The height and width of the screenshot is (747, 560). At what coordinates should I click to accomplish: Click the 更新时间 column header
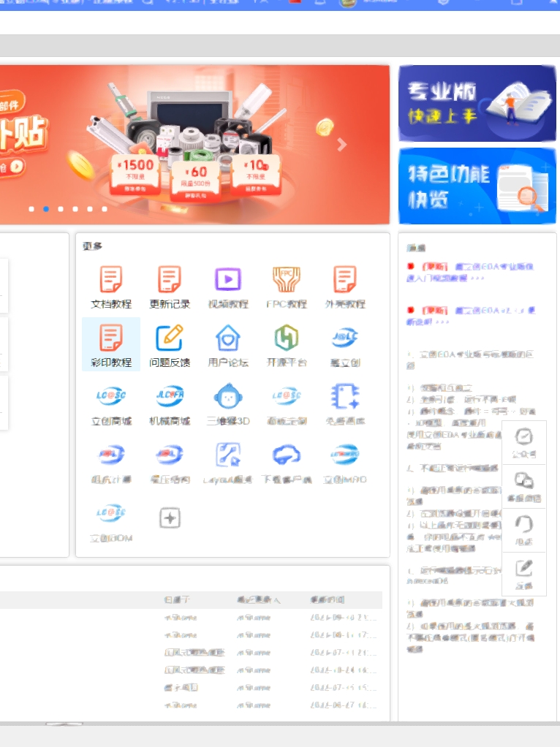pyautogui.click(x=328, y=600)
